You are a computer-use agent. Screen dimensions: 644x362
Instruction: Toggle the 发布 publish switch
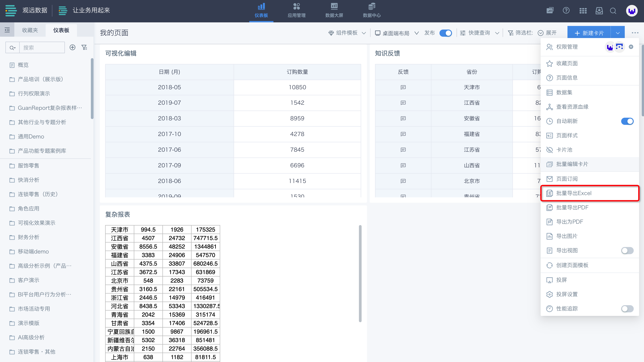pos(446,33)
